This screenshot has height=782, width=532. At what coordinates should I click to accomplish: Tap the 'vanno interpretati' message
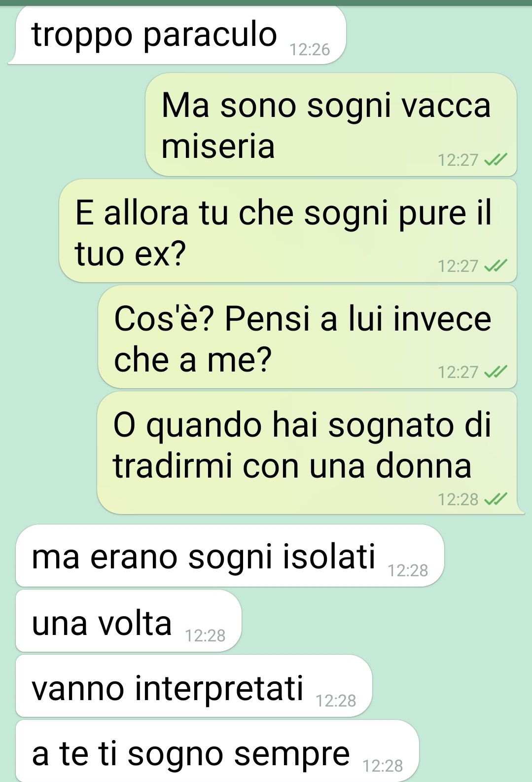click(194, 686)
